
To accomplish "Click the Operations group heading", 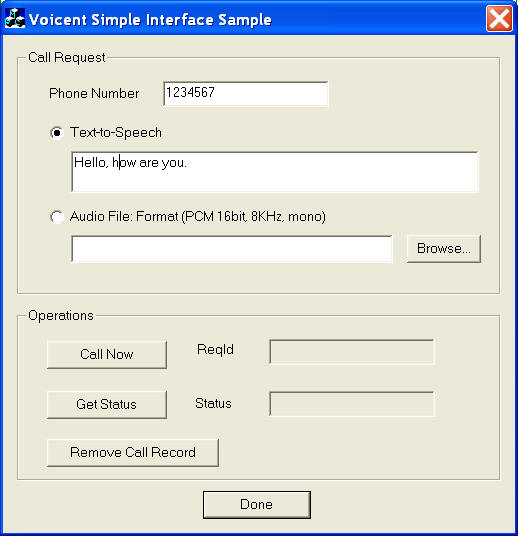I will [x=61, y=316].
